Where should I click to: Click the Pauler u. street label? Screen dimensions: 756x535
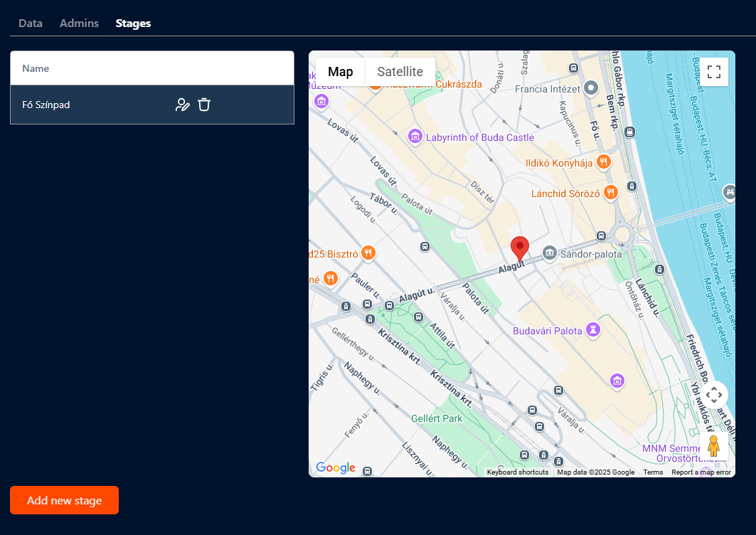[365, 285]
